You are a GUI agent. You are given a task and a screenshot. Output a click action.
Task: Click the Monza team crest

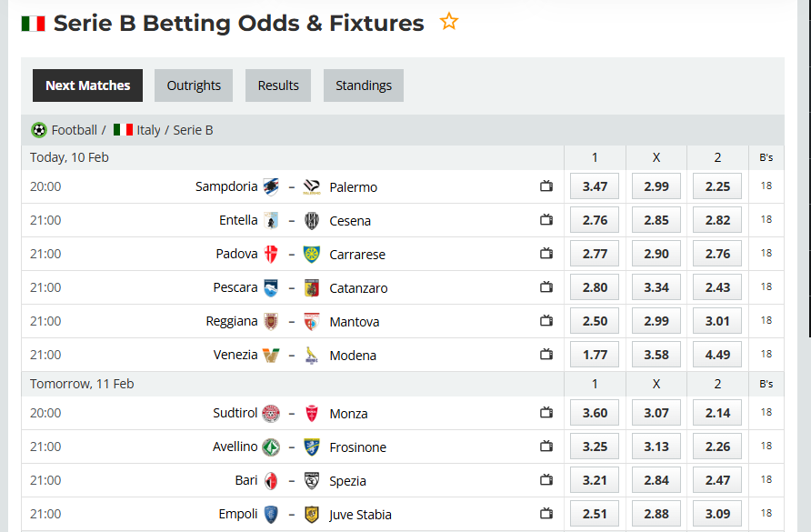pos(311,413)
